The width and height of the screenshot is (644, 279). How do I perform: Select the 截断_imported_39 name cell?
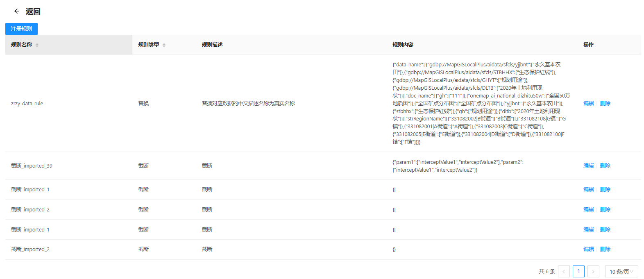point(32,166)
